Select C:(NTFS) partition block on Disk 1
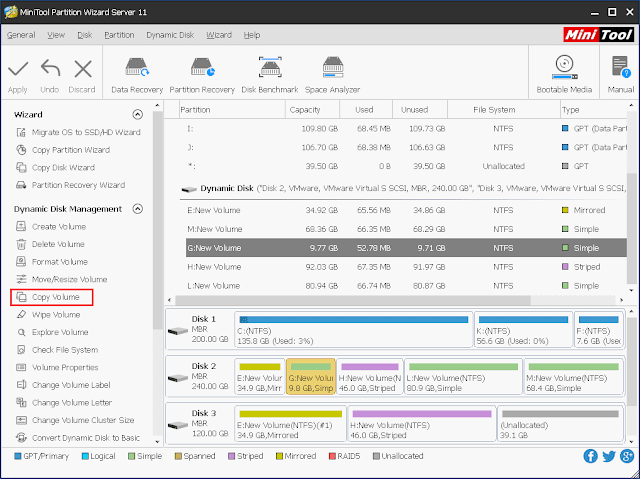The image size is (640, 479). tap(353, 330)
